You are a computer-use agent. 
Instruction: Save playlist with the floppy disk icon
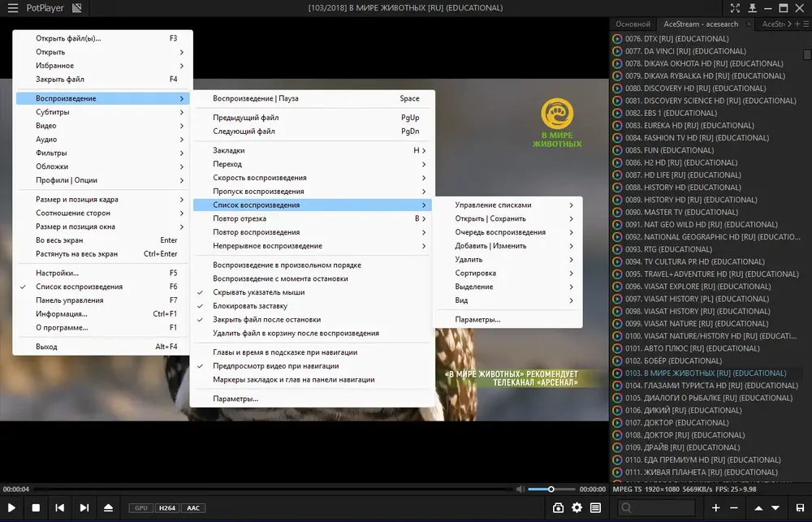point(800,508)
